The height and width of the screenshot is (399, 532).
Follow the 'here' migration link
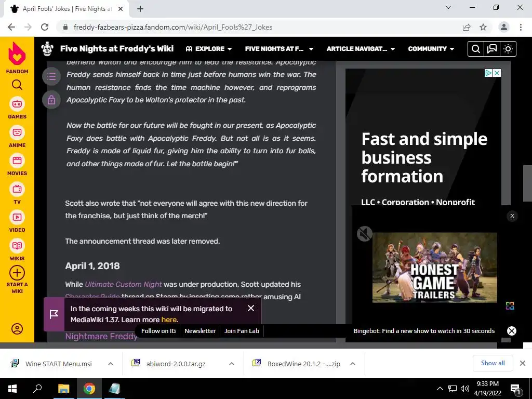169,320
